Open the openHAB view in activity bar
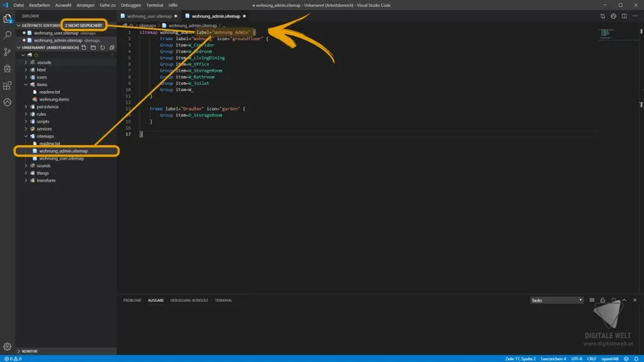The width and height of the screenshot is (644, 362). [x=8, y=102]
